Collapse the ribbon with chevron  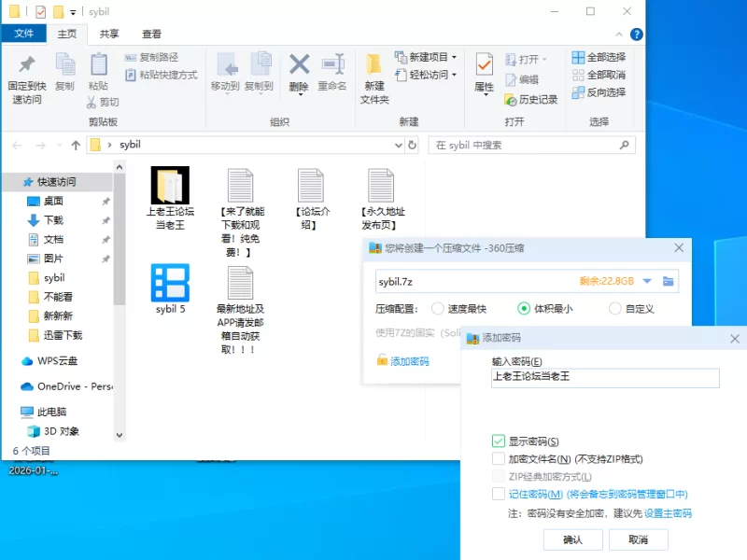pos(618,35)
